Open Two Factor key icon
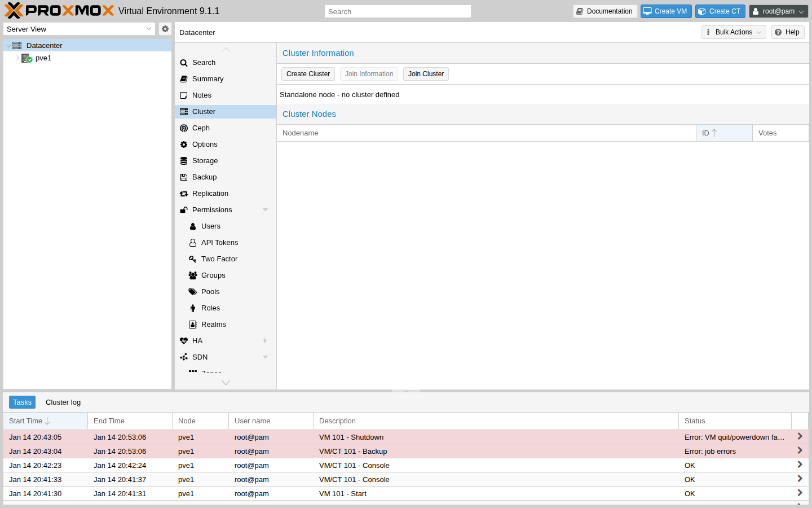812x508 pixels. (x=193, y=259)
